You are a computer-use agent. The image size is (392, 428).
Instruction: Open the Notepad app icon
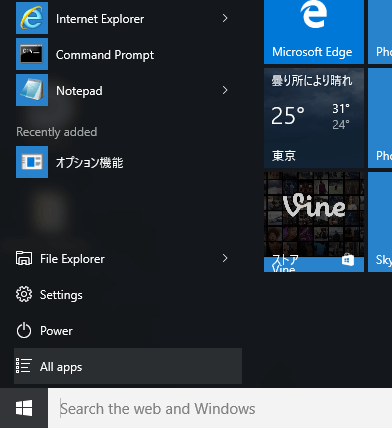pos(32,90)
